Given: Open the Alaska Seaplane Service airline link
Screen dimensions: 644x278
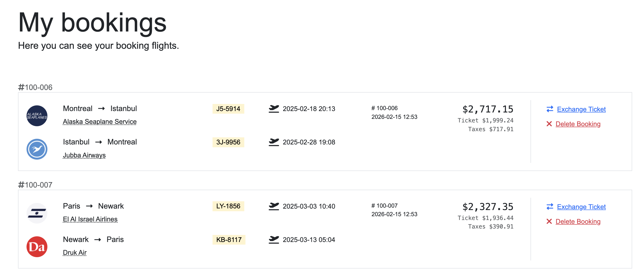Looking at the screenshot, I should [100, 122].
